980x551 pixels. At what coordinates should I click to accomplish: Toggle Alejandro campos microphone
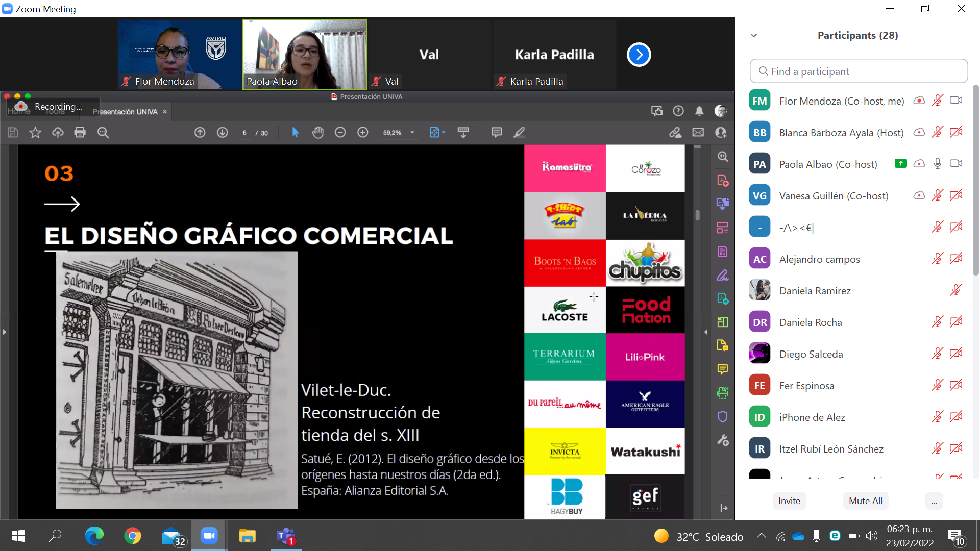(x=937, y=259)
